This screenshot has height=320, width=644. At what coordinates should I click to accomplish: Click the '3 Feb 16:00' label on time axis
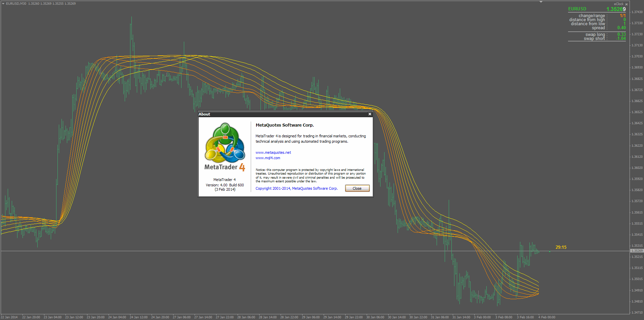(525, 317)
